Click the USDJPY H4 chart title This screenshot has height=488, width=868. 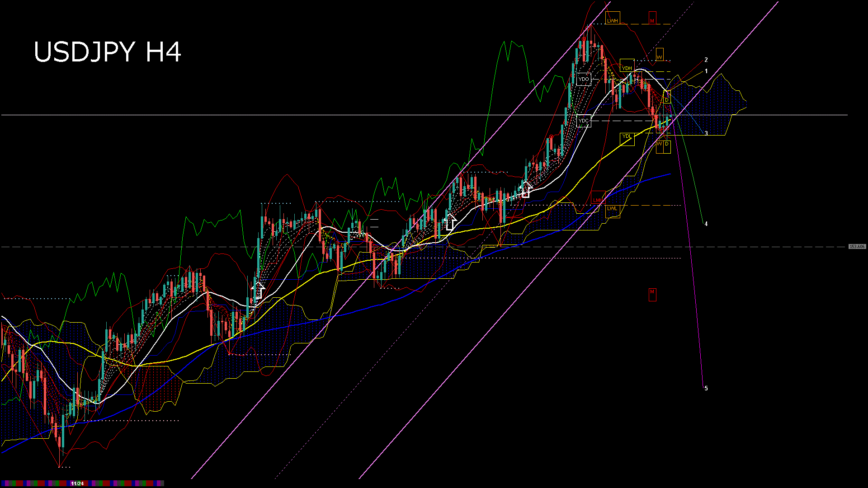pyautogui.click(x=108, y=52)
